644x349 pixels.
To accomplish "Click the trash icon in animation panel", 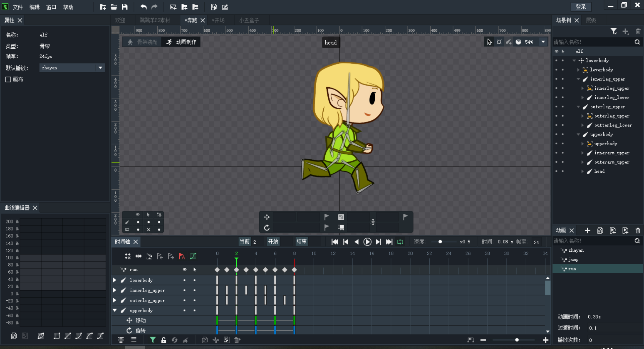I will [638, 231].
